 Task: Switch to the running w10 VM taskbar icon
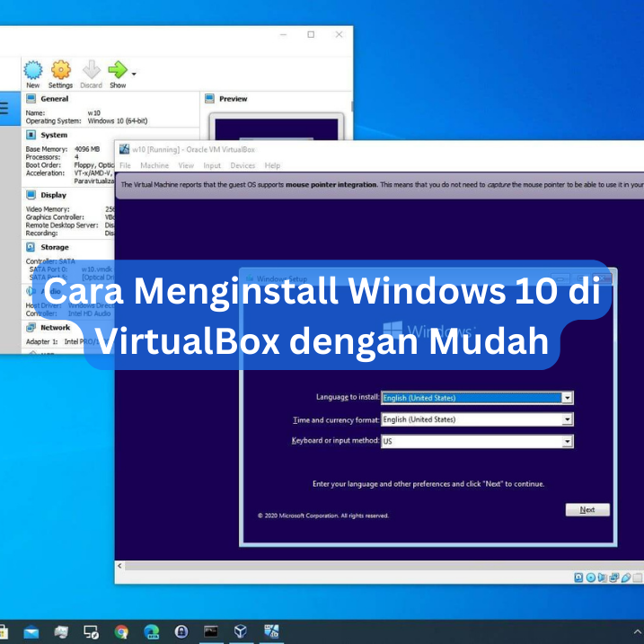click(271, 631)
